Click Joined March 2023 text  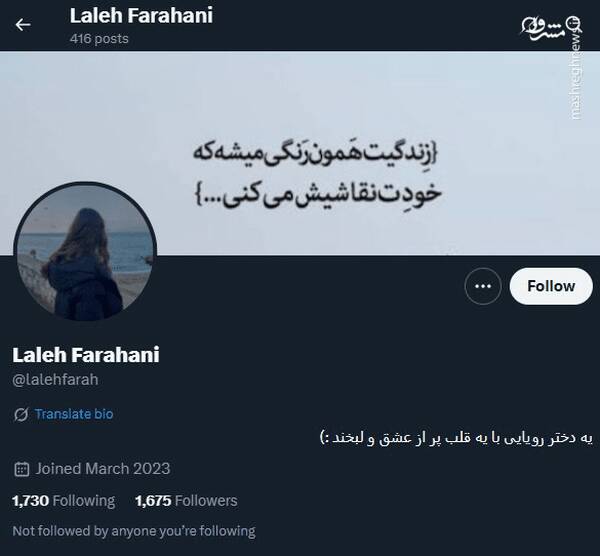click(x=103, y=469)
